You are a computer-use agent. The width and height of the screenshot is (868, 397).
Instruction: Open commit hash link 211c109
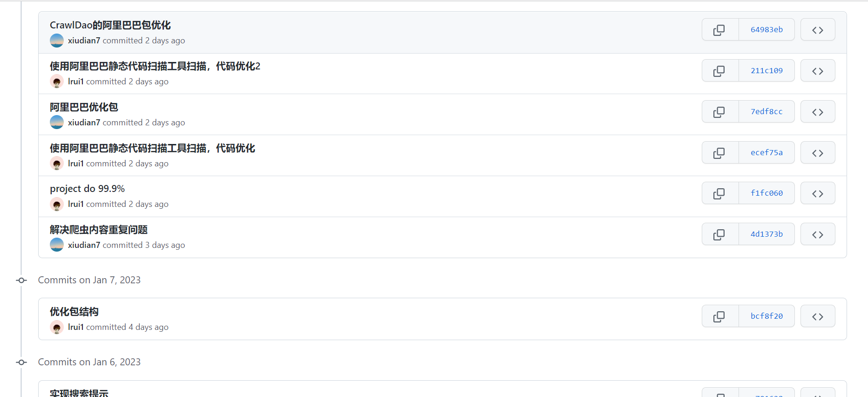pos(766,71)
